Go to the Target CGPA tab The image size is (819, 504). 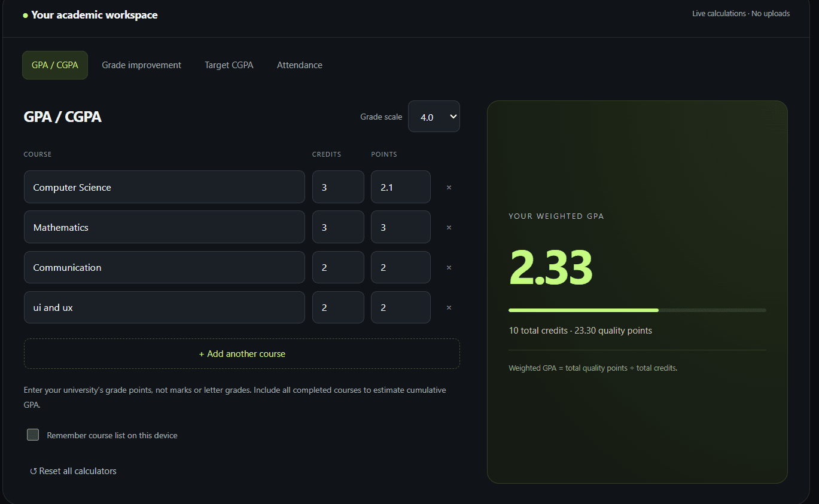click(x=229, y=65)
